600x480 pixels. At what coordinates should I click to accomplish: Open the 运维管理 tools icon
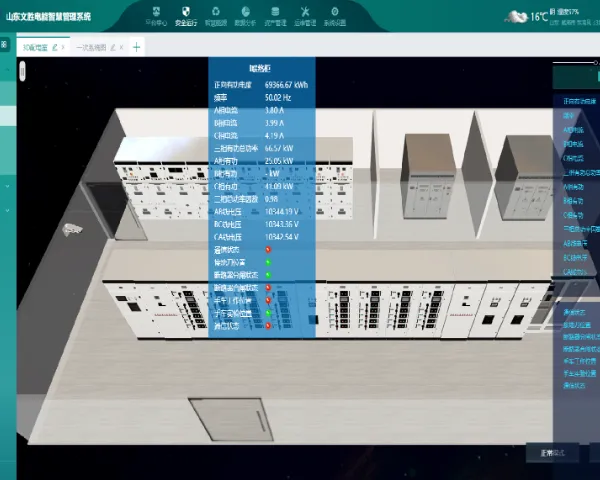point(305,11)
